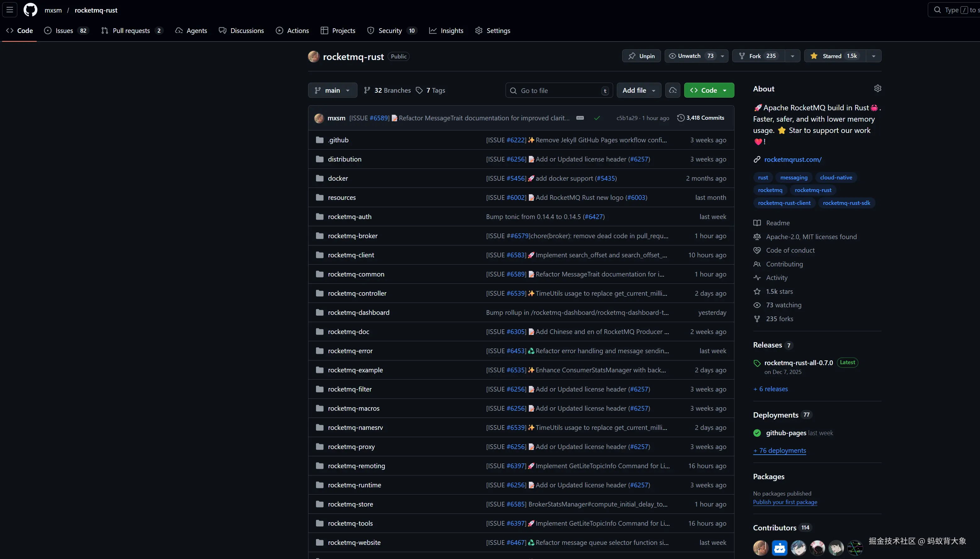Open the main branch dropdown
Image resolution: width=980 pixels, height=559 pixels.
(332, 90)
